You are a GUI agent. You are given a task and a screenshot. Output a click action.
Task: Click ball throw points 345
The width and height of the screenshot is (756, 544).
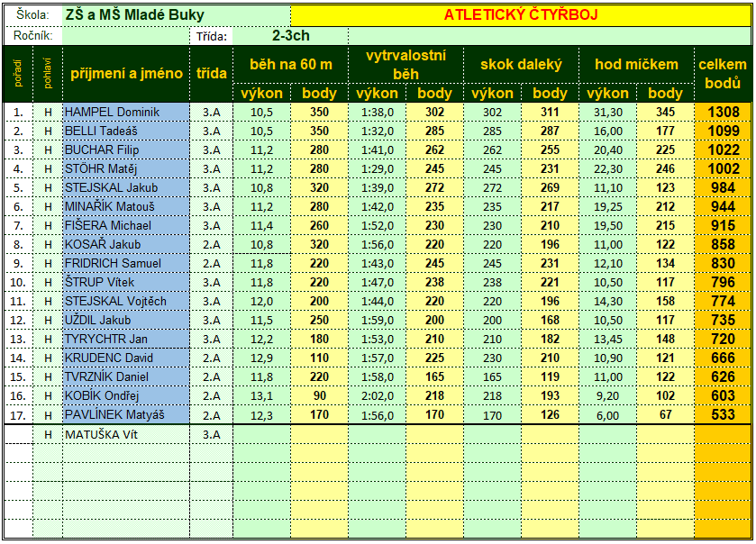pos(665,113)
